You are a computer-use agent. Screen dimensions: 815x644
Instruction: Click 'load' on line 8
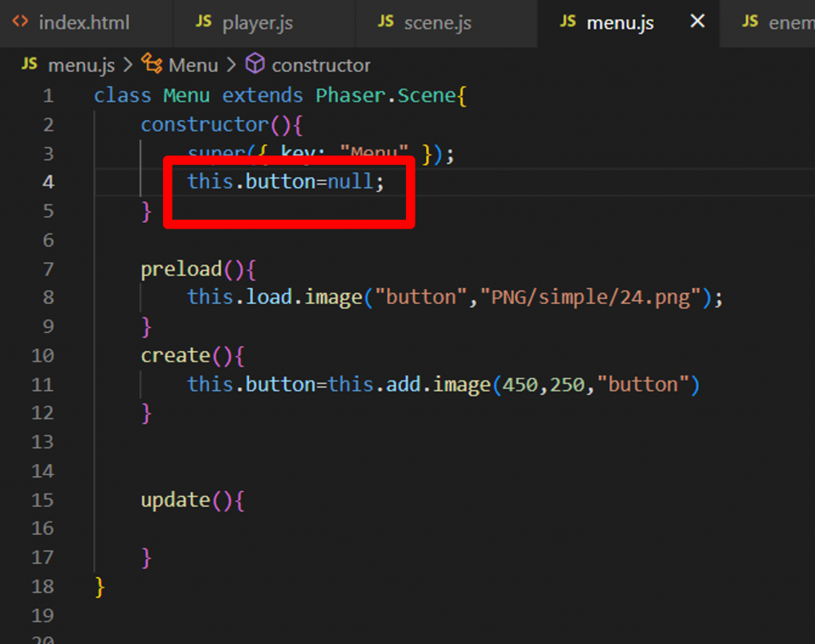tap(269, 298)
